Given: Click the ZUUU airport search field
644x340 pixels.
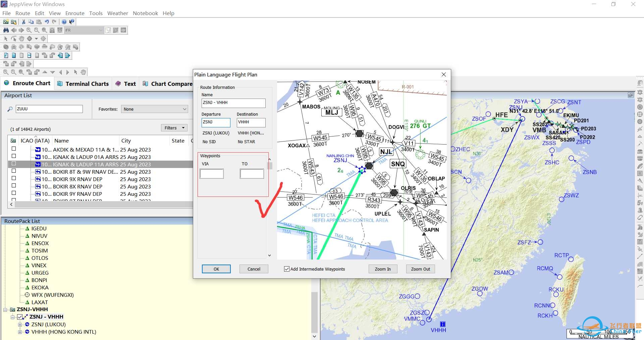Looking at the screenshot, I should (49, 109).
